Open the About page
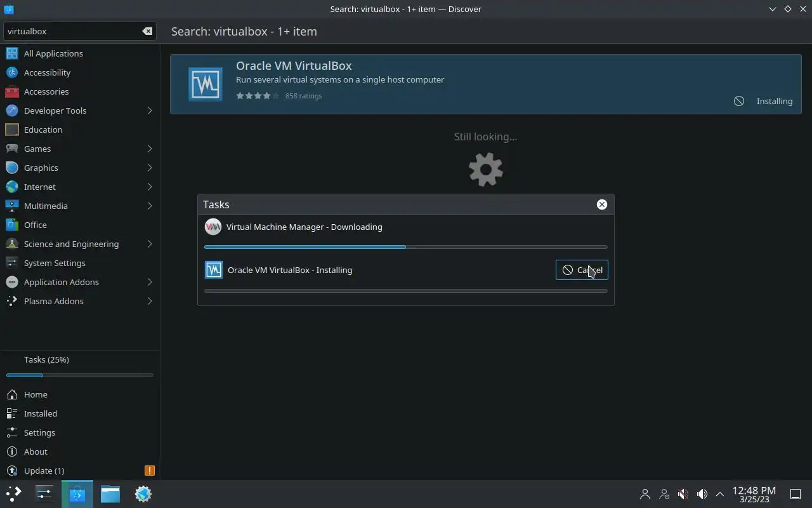This screenshot has height=508, width=812. tap(80, 451)
